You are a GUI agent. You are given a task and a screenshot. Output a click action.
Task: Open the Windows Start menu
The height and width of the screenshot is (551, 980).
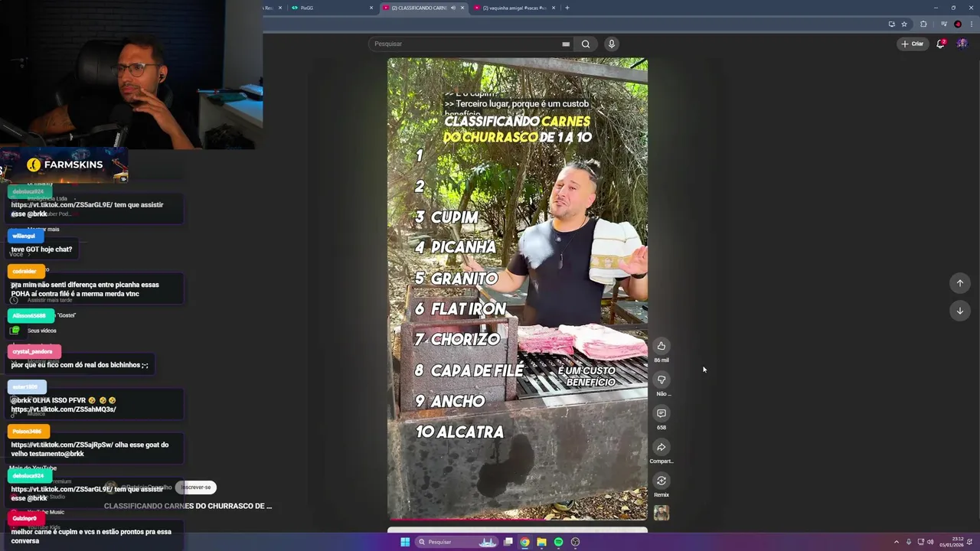pos(405,542)
